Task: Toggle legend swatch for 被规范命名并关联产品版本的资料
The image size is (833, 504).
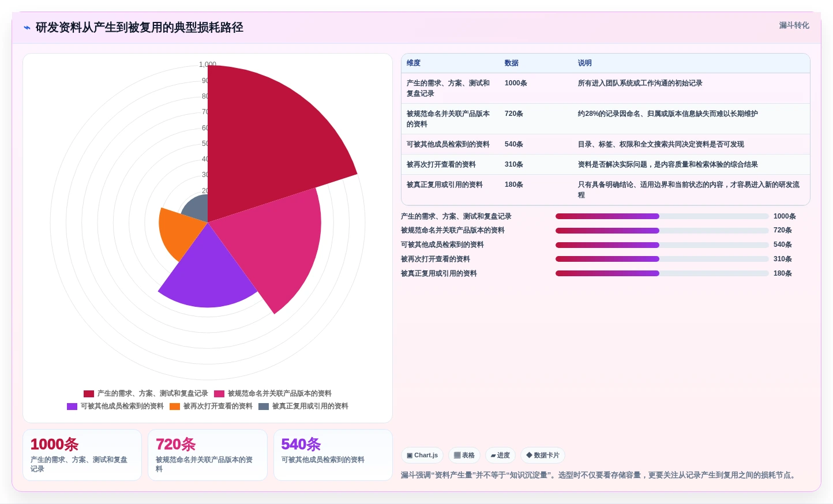Action: pos(219,394)
